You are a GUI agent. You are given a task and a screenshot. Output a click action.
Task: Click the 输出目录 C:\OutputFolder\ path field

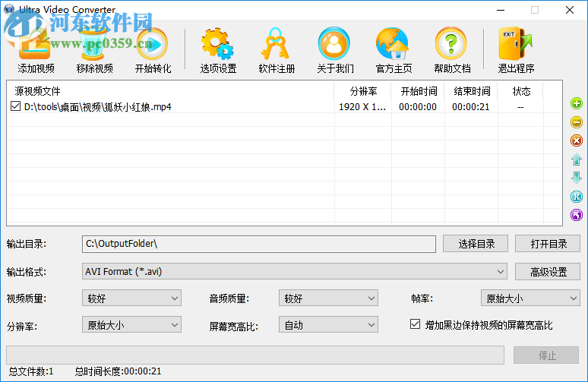[259, 244]
